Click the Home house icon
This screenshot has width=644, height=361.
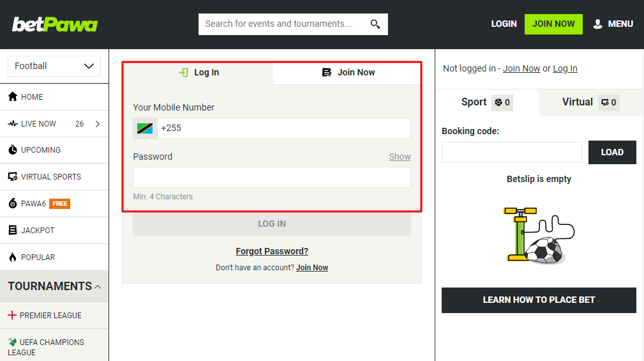(13, 96)
